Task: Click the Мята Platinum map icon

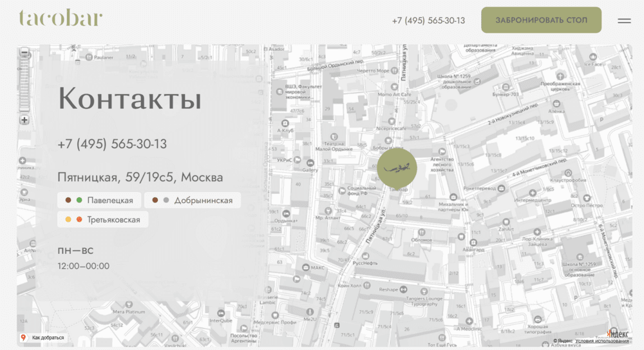Action: [129, 304]
